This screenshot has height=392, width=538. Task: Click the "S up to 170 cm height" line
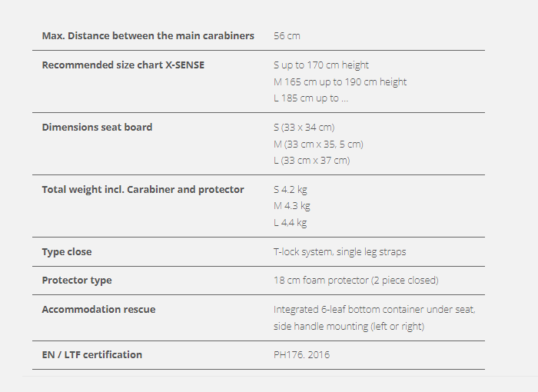321,65
